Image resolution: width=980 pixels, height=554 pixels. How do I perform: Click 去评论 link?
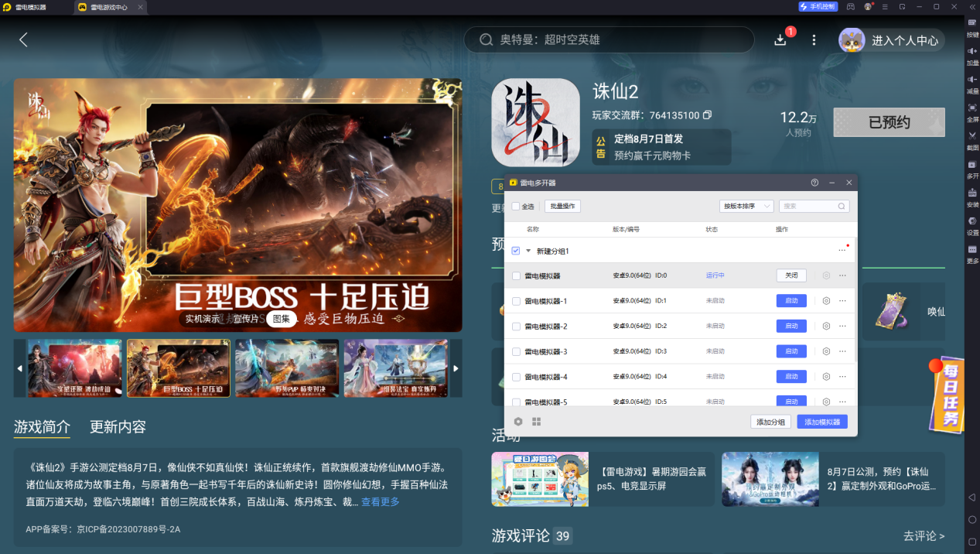[x=924, y=535]
